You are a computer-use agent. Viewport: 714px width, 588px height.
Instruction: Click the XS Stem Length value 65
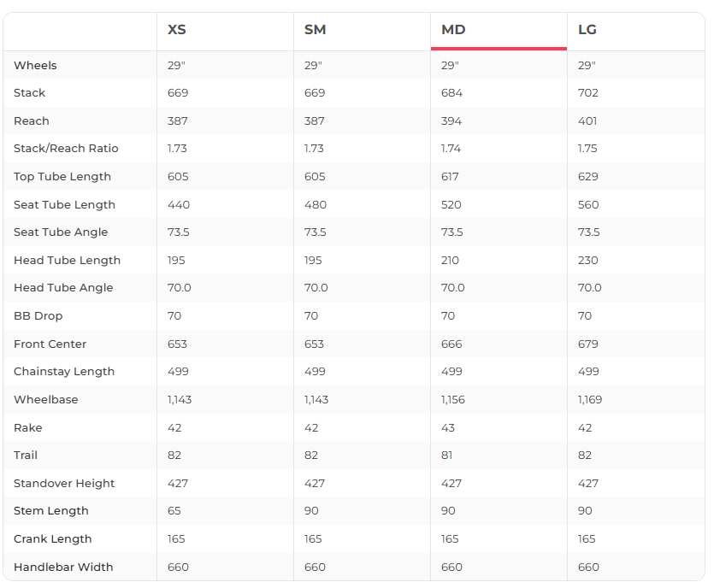[x=174, y=511]
